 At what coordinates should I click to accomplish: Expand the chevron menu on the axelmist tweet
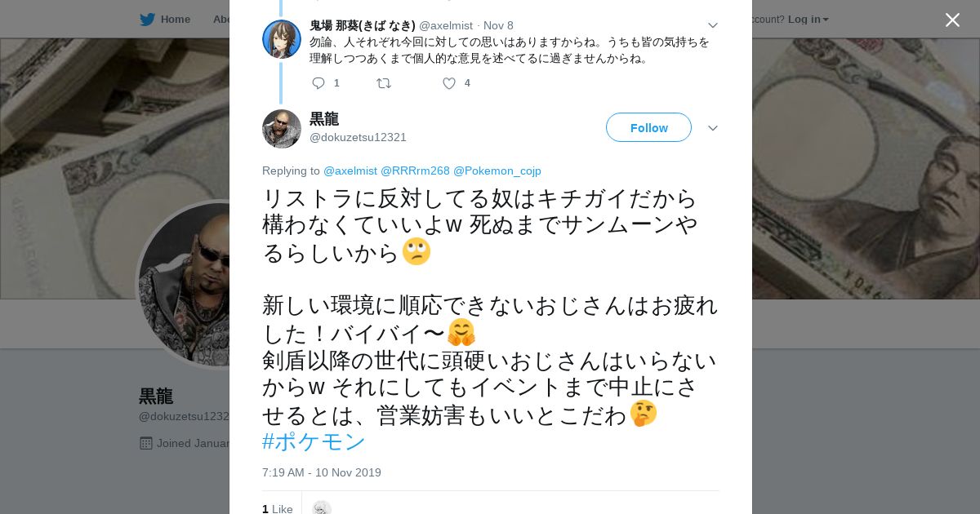point(712,25)
